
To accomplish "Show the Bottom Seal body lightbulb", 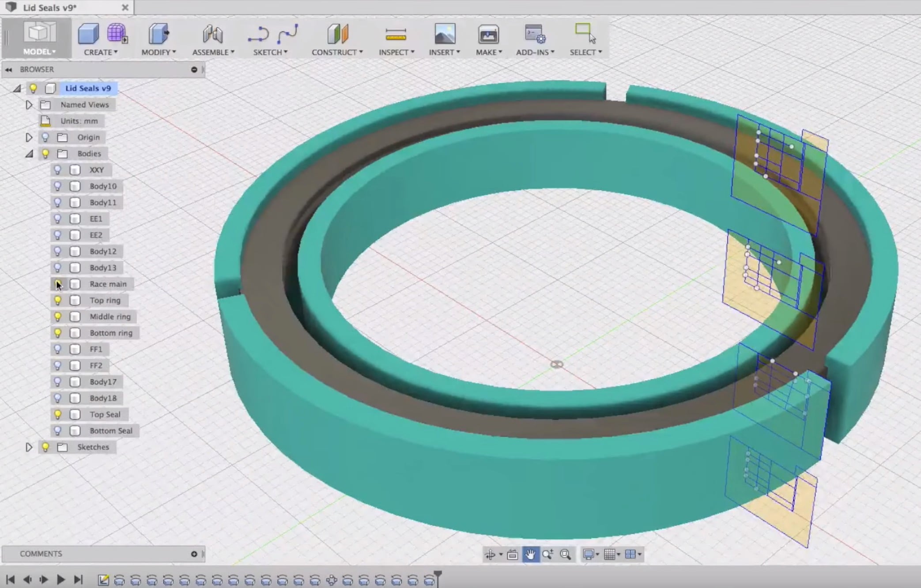I will click(x=57, y=431).
